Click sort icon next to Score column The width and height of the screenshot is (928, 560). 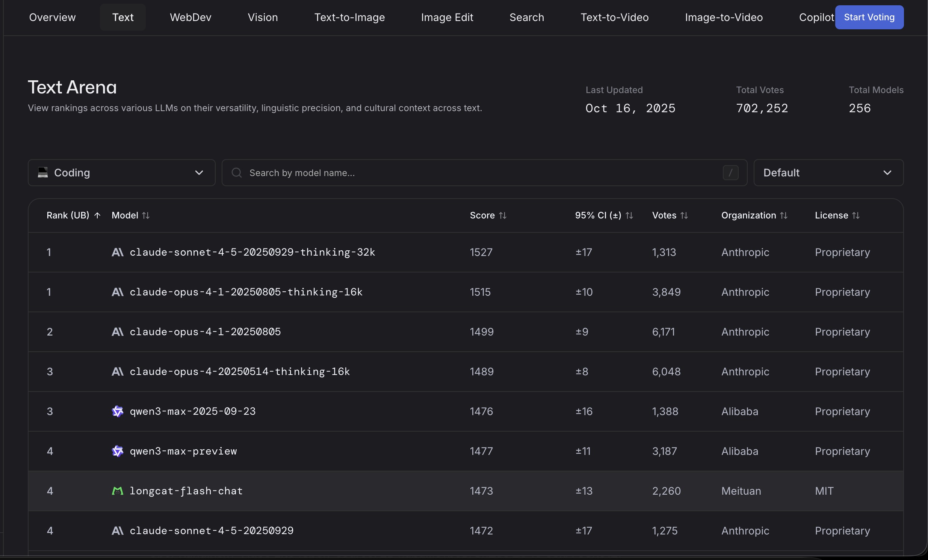[502, 215]
